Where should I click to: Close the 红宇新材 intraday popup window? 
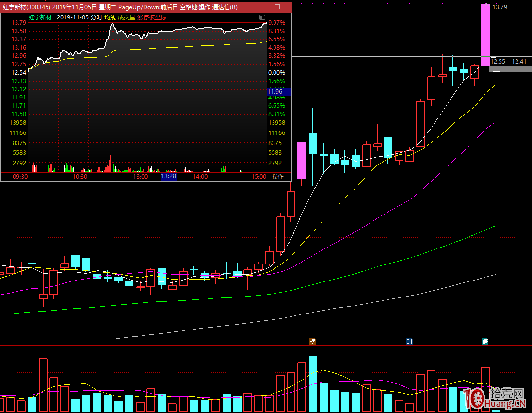287,7
